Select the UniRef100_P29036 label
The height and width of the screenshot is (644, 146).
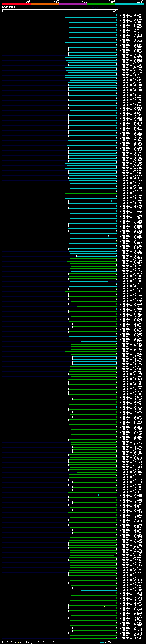[131, 208]
